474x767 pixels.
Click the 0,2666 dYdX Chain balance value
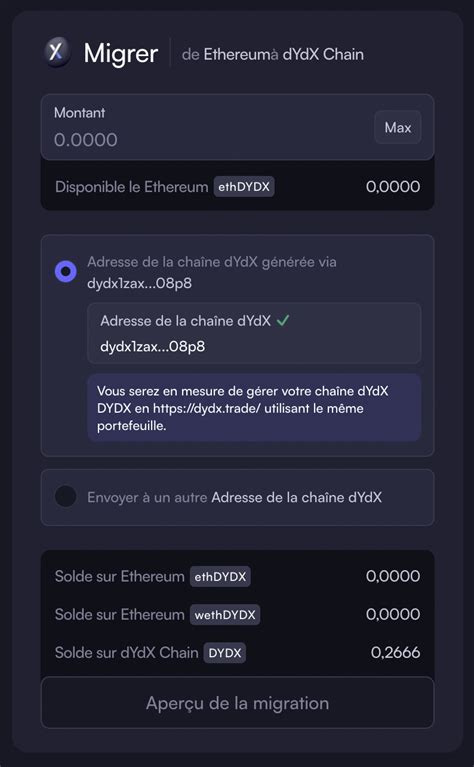395,653
